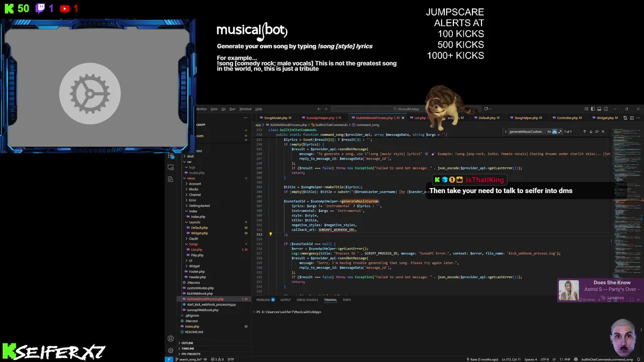Click the open changes compare icon

pos(625,118)
